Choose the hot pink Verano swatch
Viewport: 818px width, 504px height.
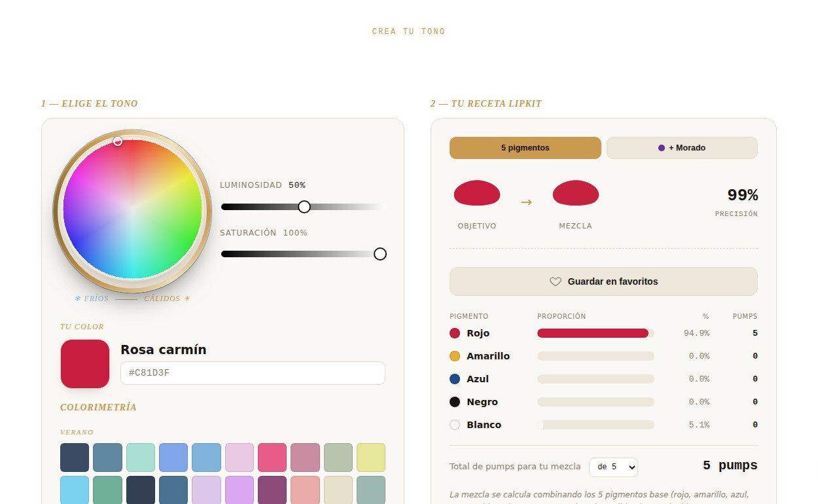point(272,458)
